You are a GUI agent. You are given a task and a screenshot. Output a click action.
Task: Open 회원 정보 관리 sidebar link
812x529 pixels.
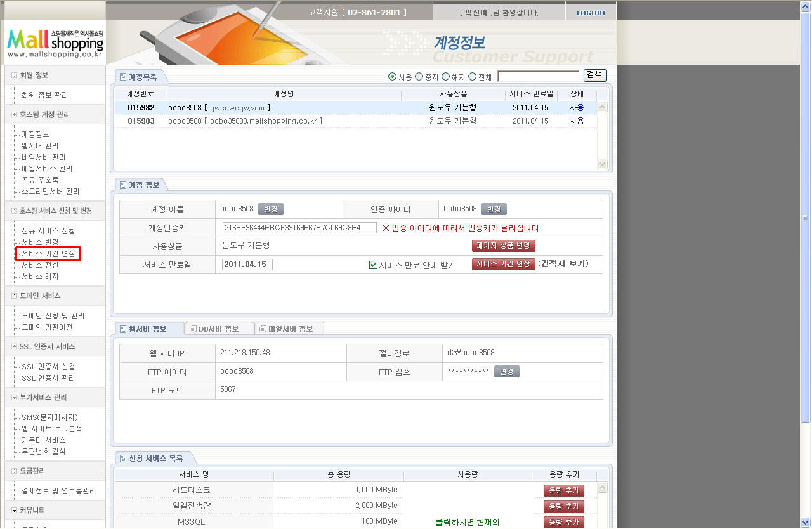point(44,95)
